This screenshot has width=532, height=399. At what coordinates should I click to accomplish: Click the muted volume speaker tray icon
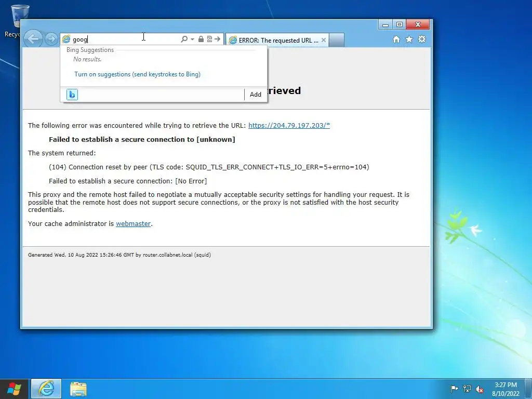(x=480, y=389)
